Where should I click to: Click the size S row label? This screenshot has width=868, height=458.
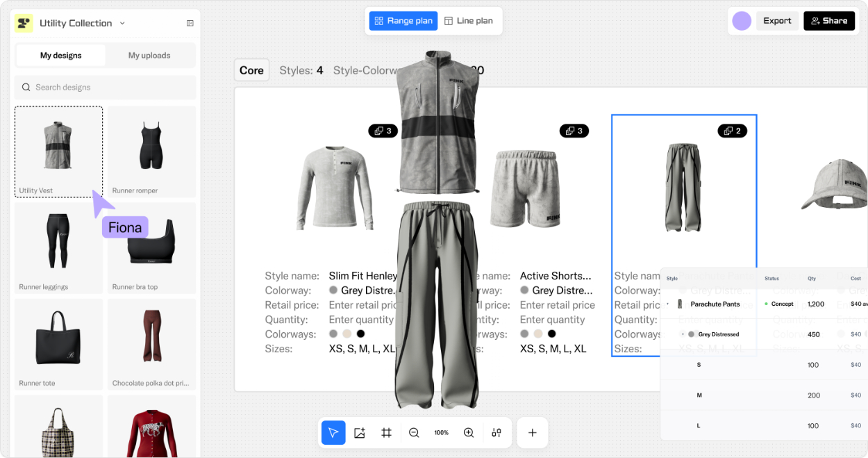[x=699, y=365]
